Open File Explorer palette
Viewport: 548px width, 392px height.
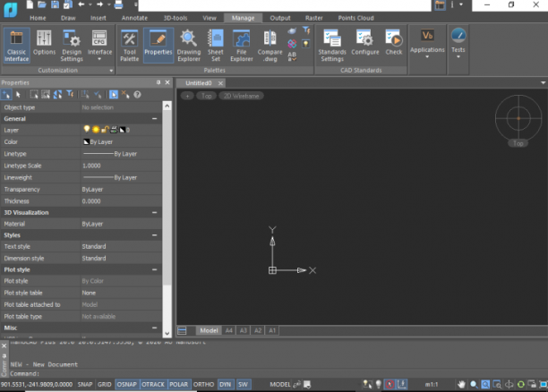(242, 46)
